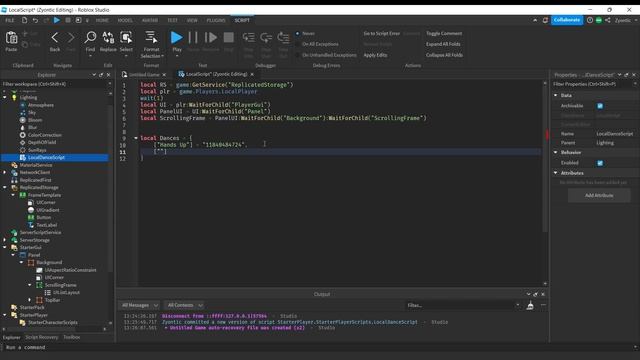Toggle the Archivable checkbox
Image resolution: width=640 pixels, height=360 pixels.
[600, 106]
